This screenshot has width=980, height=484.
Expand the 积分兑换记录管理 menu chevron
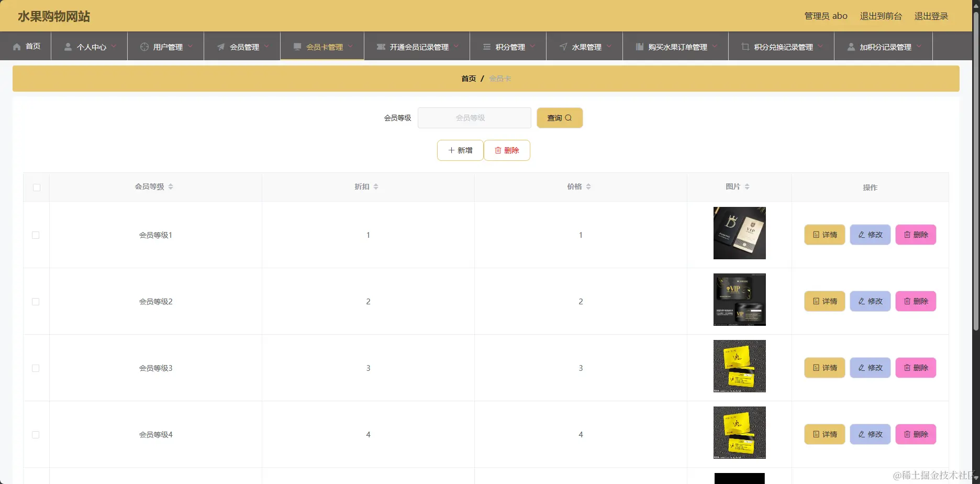[x=820, y=46]
